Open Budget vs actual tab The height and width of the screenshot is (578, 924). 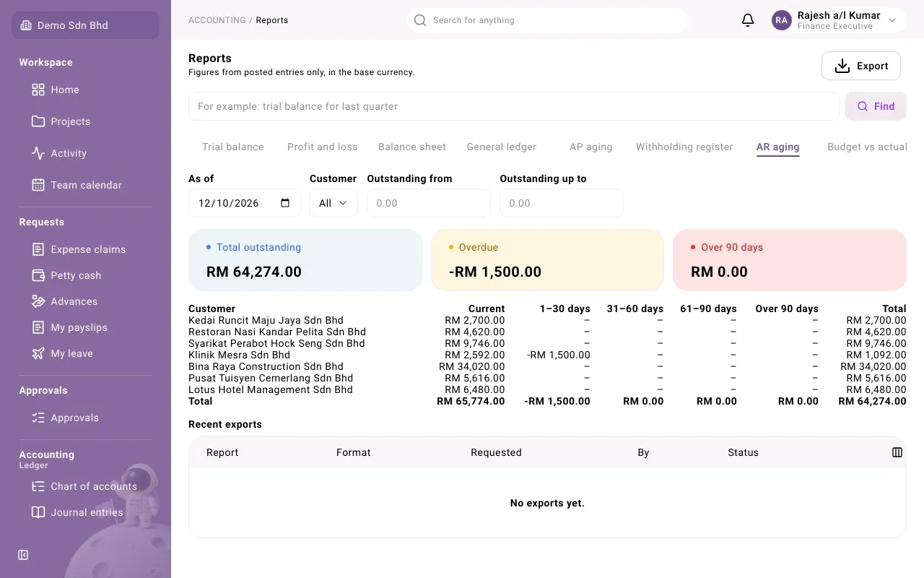click(867, 147)
